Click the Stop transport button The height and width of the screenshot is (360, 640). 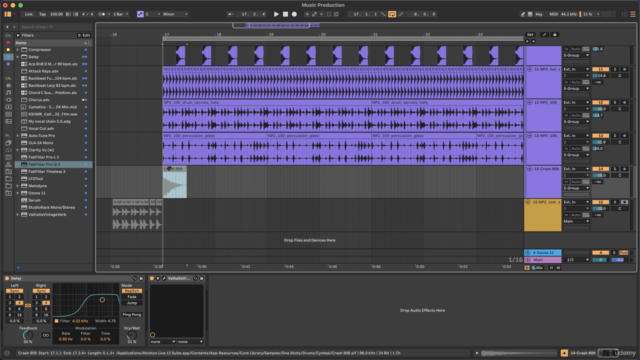pyautogui.click(x=285, y=14)
